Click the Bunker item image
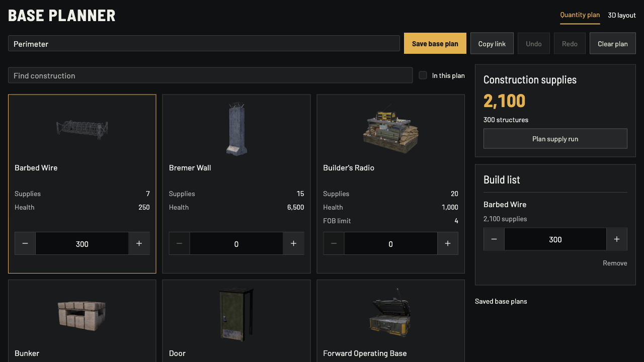The image size is (644, 362). [x=82, y=315]
